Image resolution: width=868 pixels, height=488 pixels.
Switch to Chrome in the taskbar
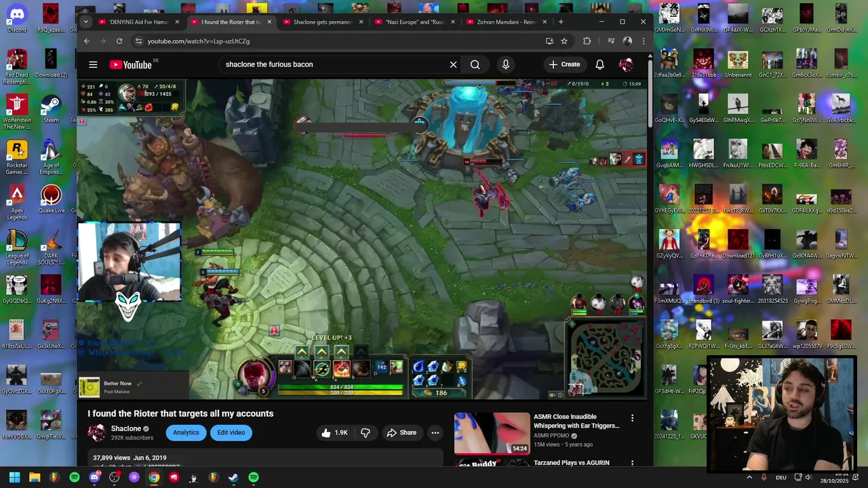(x=154, y=477)
